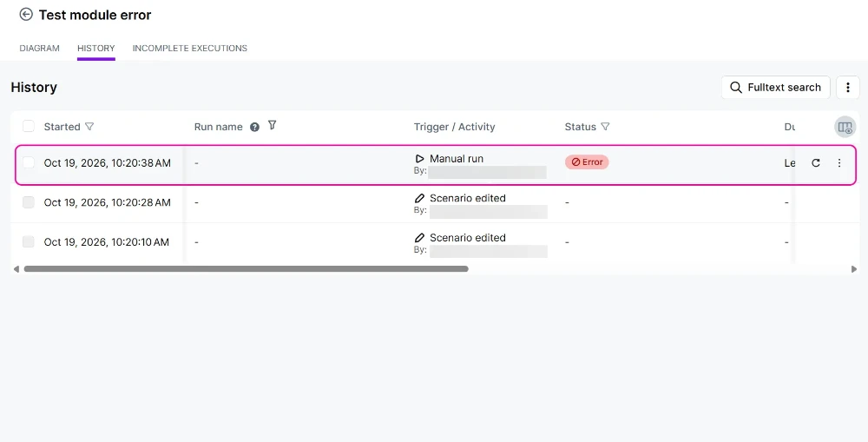Click the horizontal scrollbar thumb
This screenshot has width=868, height=442.
coord(246,268)
